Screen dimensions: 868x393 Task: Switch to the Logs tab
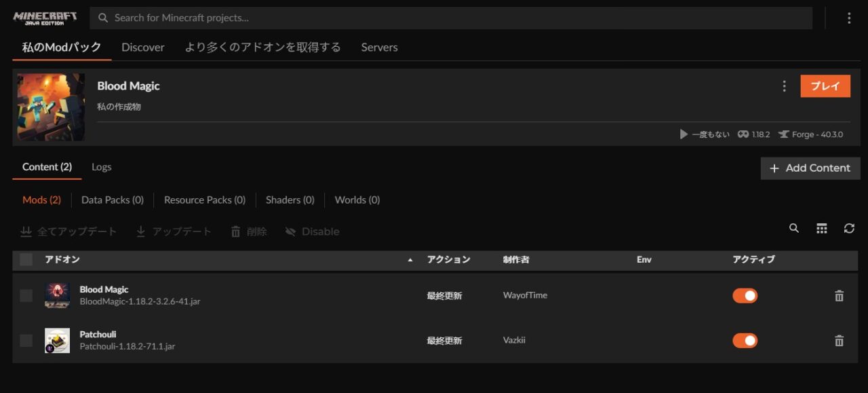102,167
